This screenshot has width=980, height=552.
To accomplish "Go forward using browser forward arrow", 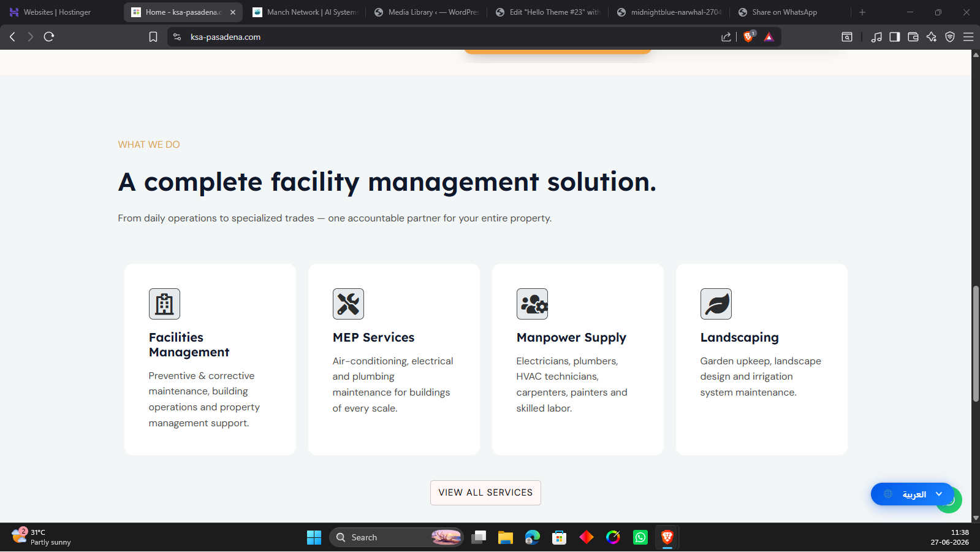I will pos(30,37).
